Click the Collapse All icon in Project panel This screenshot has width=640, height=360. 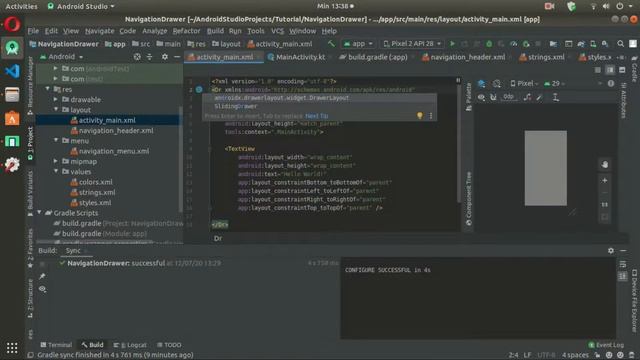[x=149, y=57]
